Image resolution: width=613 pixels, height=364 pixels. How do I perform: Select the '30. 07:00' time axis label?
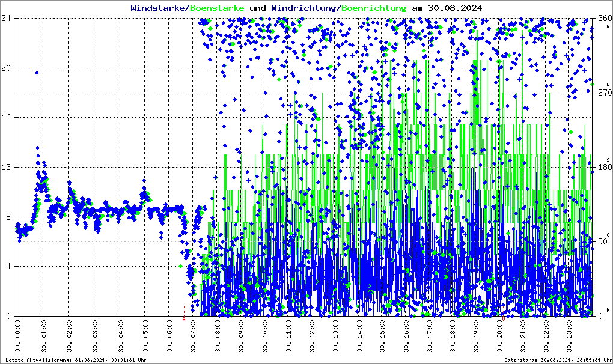point(193,336)
